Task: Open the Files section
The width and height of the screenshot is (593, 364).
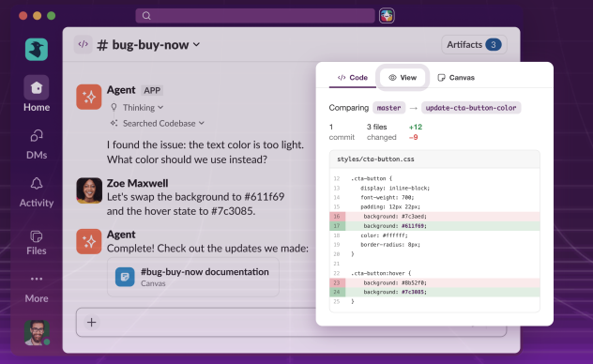Action: [37, 242]
